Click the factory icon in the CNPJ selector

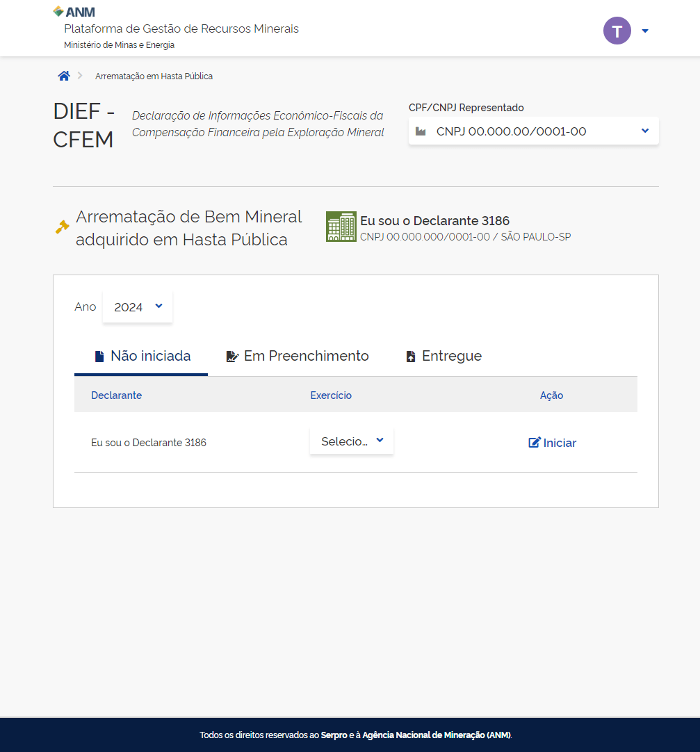421,131
